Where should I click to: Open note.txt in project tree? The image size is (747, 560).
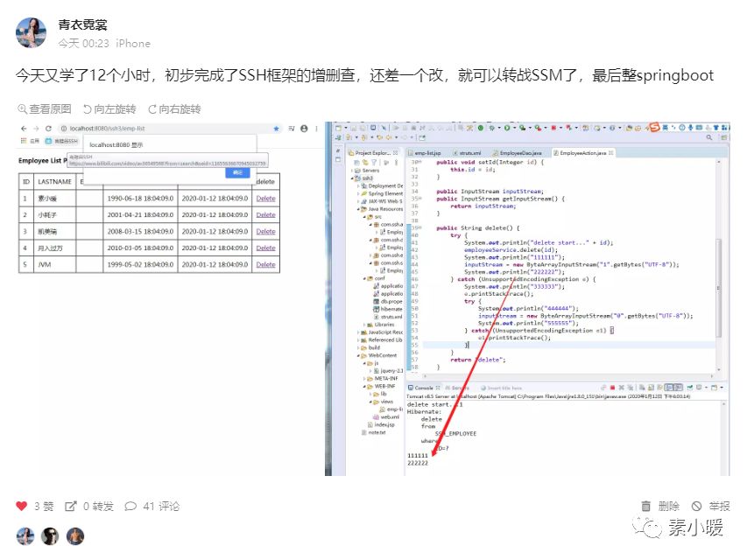click(373, 432)
